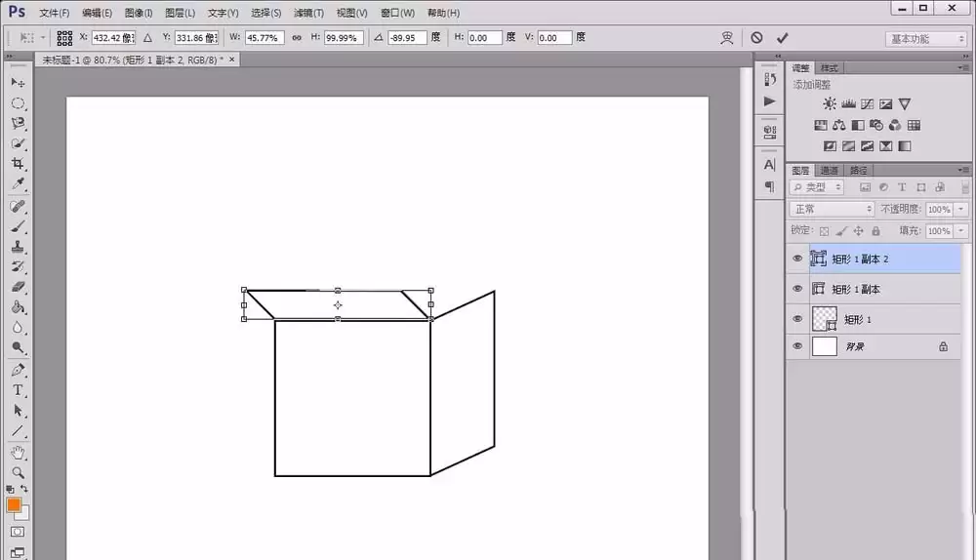Viewport: 976px width, 560px height.
Task: Hide the 矩形 1 layer
Action: 797,319
